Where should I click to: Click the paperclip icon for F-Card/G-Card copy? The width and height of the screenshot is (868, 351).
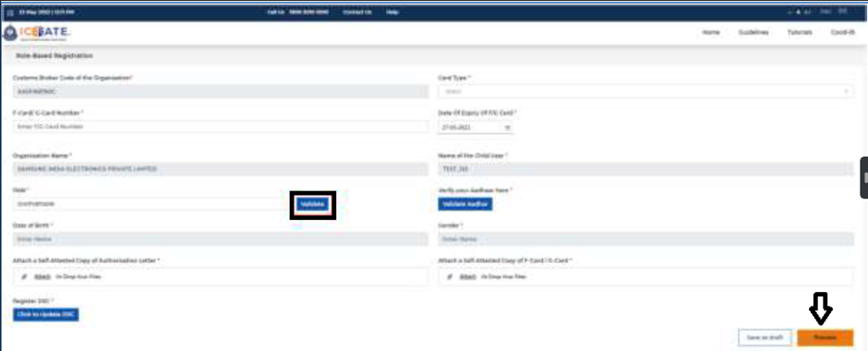450,276
